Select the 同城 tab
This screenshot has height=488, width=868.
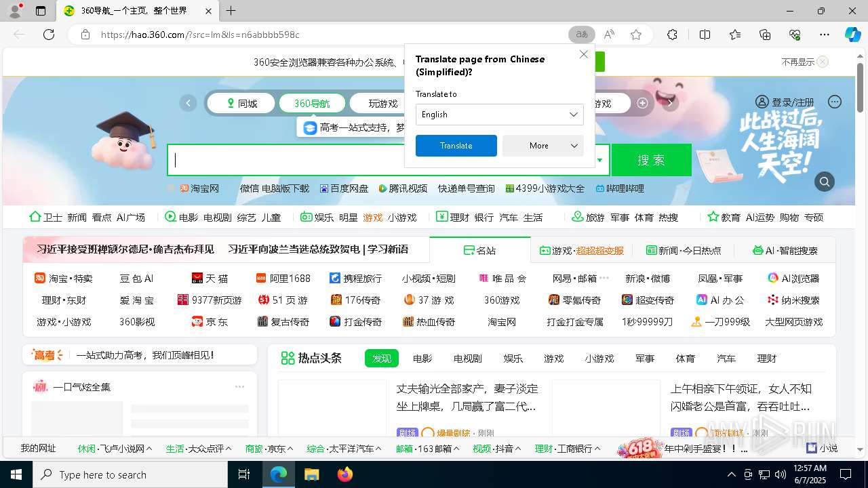pos(241,104)
